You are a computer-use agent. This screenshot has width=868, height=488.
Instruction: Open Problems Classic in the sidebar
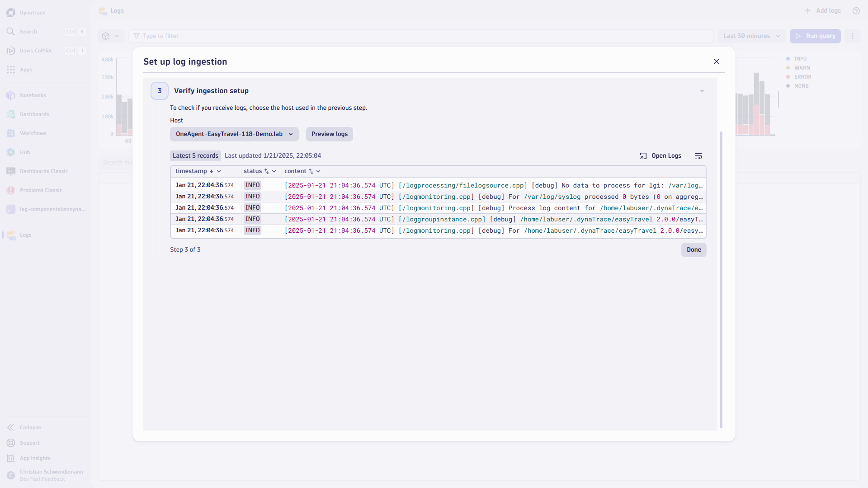[11, 190]
